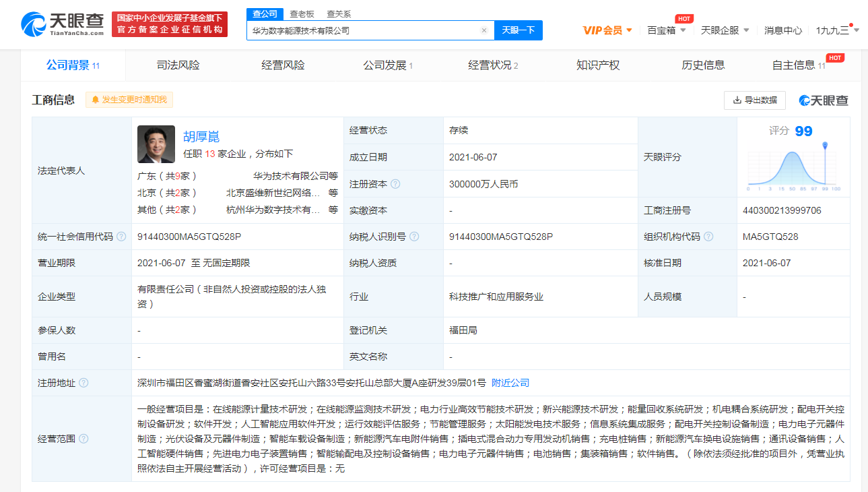
Task: Click the bell icon in the change notification button
Action: point(97,99)
